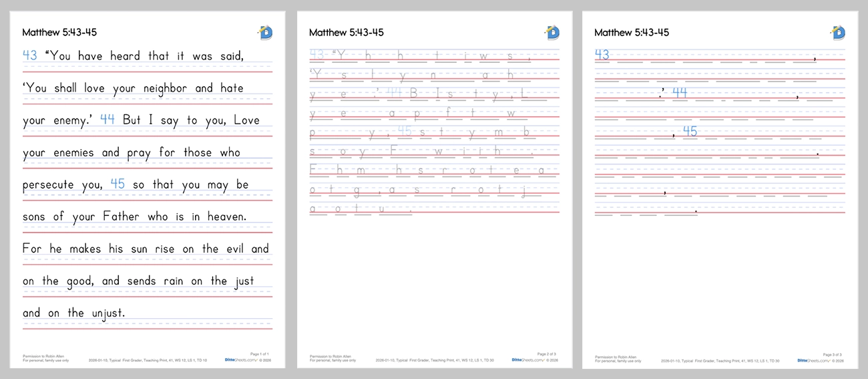868x379 pixels.
Task: Click the Matthew 5:43-45 title on the full-text page
Action: point(59,32)
